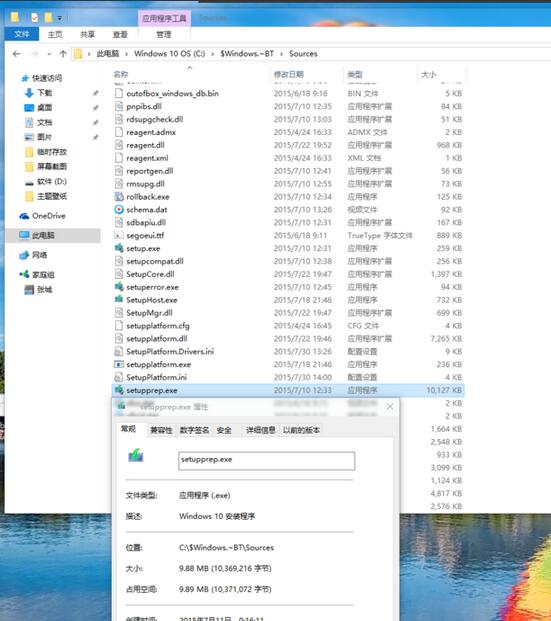The image size is (551, 621).
Task: Click the back navigation arrow
Action: coord(16,54)
